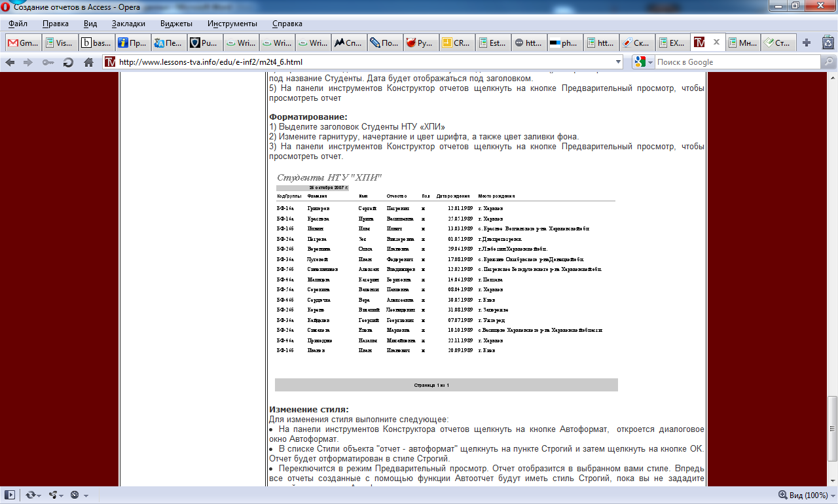Image resolution: width=838 pixels, height=504 pixels.
Task: Switch to the Vis... tab
Action: coord(59,43)
